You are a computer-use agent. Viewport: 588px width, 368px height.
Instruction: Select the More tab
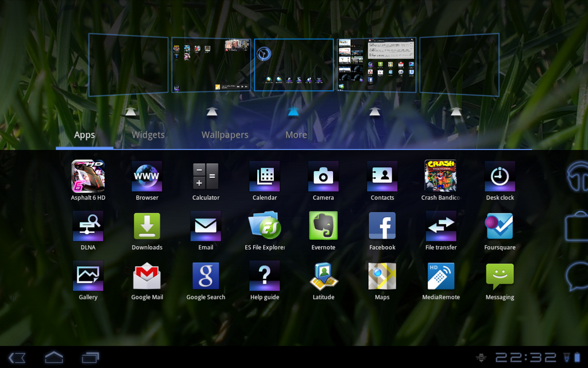(x=296, y=135)
